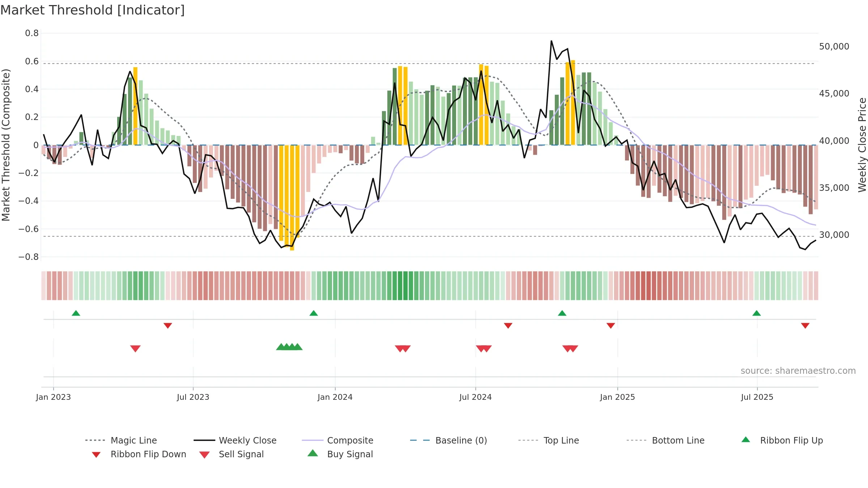Click the 0.8 left axis tick
This screenshot has width=868, height=488.
point(32,33)
